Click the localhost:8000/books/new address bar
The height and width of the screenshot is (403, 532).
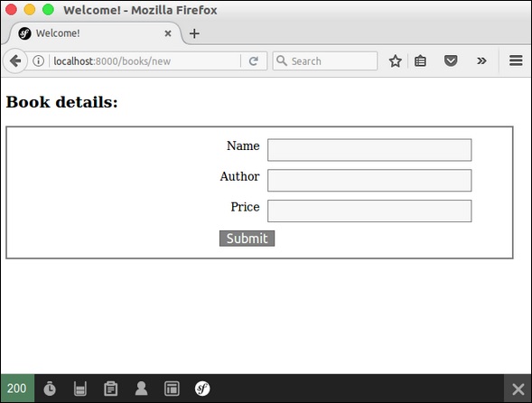click(x=145, y=61)
